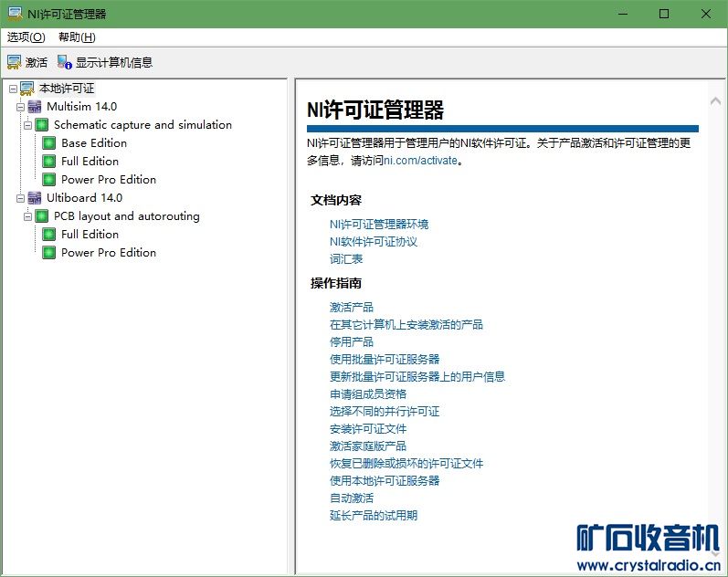Screen dimensions: 728x577
Task: Click green icon of Multisim Full Edition
Action: 48,161
